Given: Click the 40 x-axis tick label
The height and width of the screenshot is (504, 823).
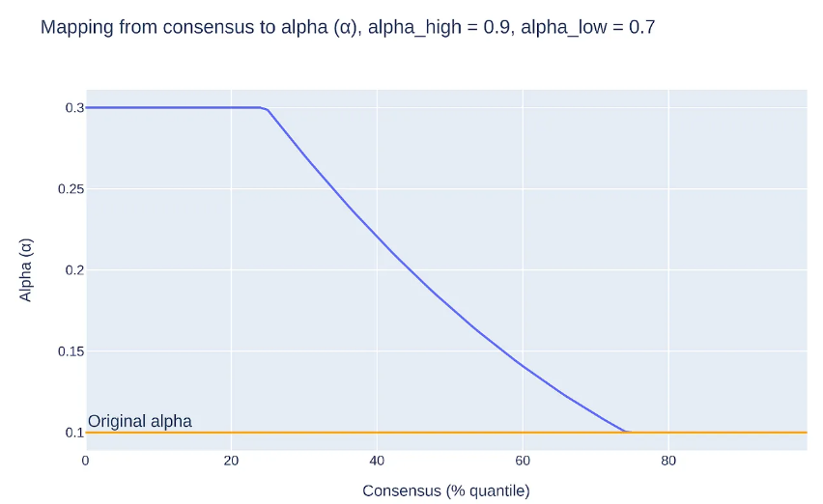Looking at the screenshot, I should point(377,461).
